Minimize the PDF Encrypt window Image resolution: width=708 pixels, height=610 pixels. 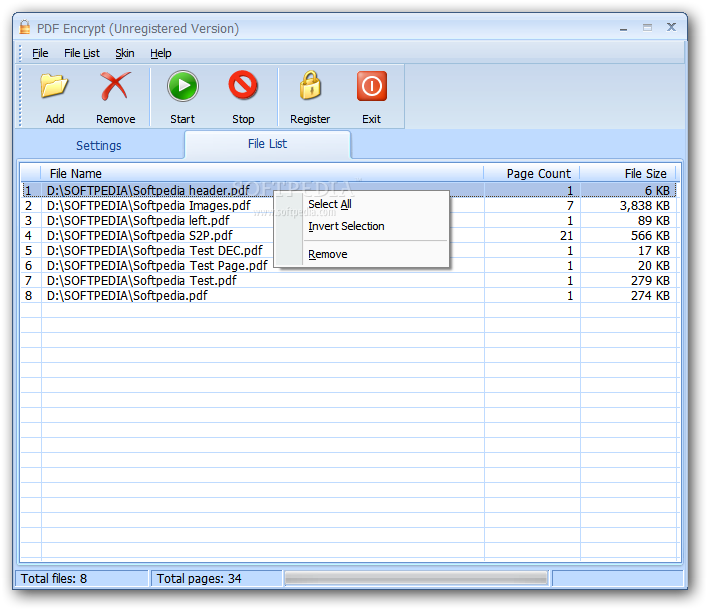[x=624, y=28]
